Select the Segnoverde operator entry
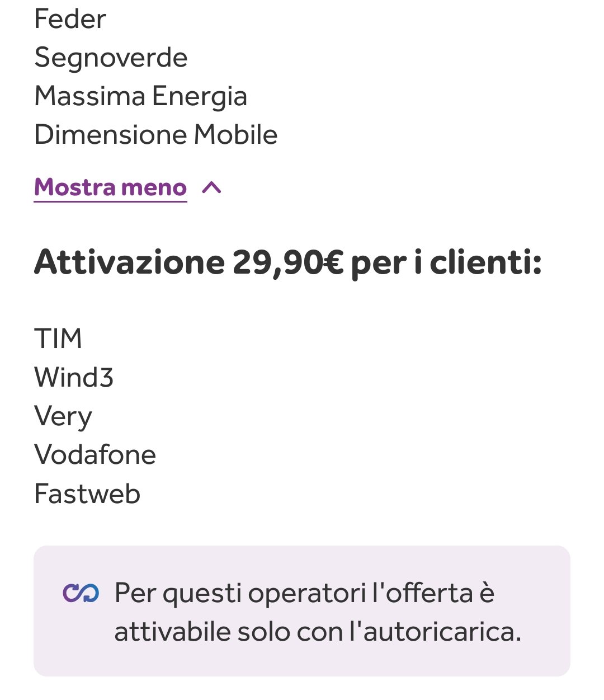 111,58
